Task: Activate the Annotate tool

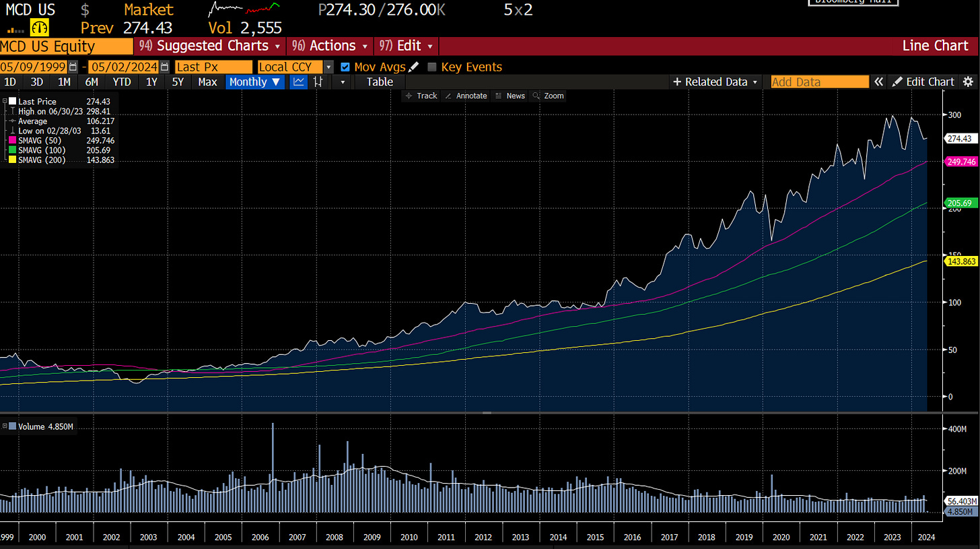Action: [x=466, y=96]
